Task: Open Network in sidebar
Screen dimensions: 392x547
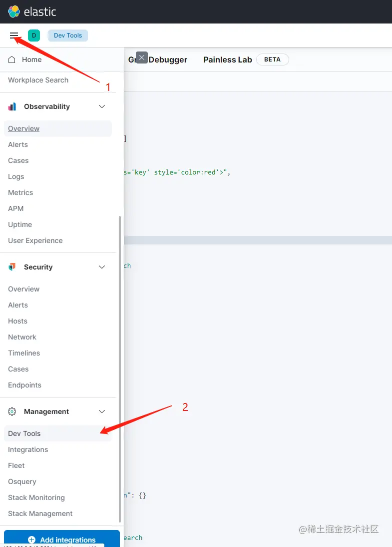Action: click(22, 337)
